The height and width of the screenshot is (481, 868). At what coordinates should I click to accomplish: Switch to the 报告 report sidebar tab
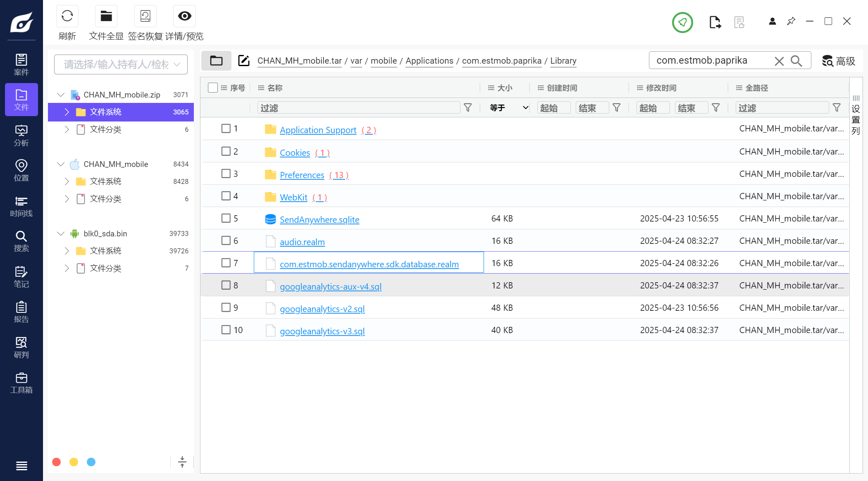point(21,312)
